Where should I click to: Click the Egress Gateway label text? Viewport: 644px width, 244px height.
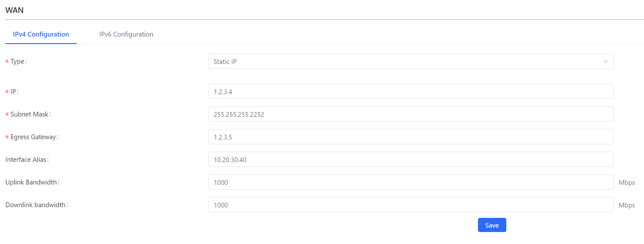tap(33, 137)
